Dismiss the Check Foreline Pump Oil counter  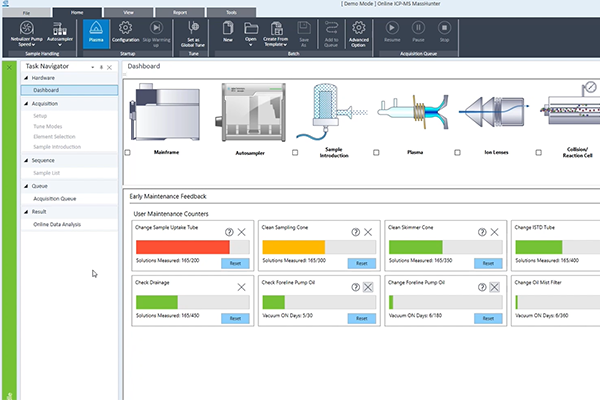[368, 287]
